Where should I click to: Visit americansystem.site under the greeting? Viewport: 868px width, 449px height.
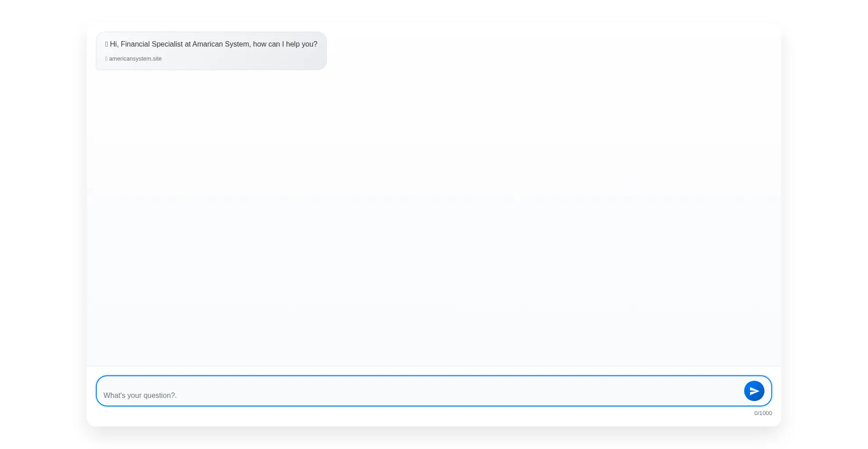point(135,59)
